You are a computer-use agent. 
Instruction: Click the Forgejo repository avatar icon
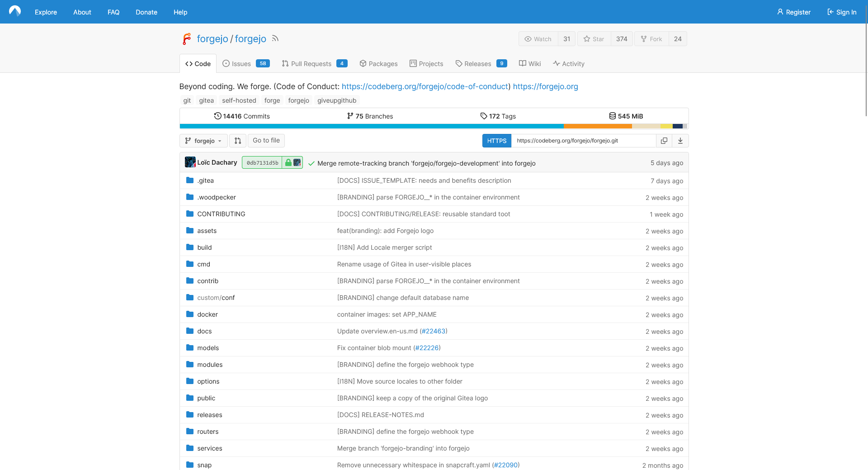tap(187, 39)
